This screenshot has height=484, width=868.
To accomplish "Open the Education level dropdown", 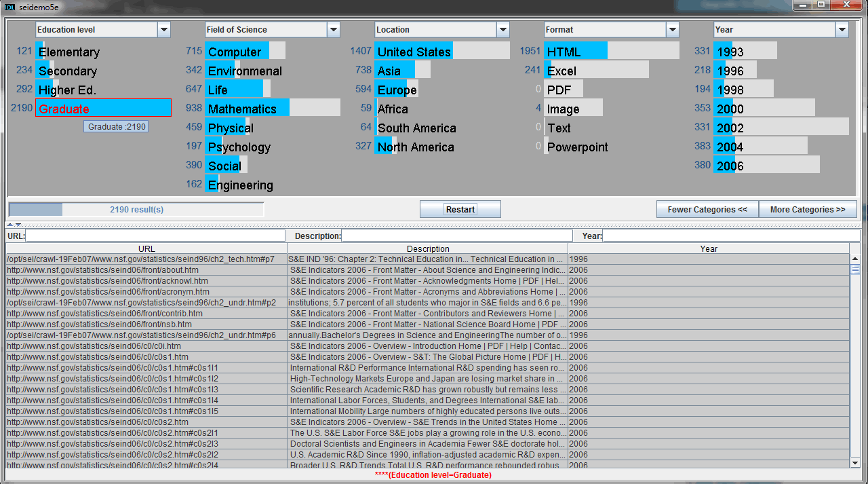I will tap(164, 30).
